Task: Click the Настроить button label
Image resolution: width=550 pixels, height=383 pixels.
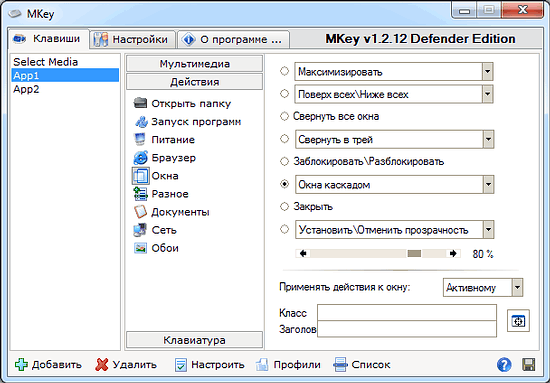Action: tap(217, 365)
